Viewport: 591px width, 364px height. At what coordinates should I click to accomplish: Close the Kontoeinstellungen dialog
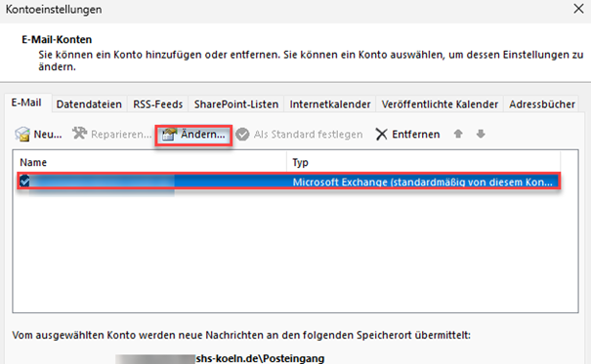pos(578,9)
